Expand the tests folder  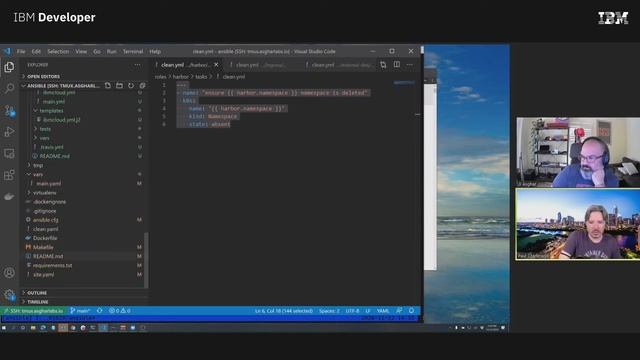click(45, 129)
